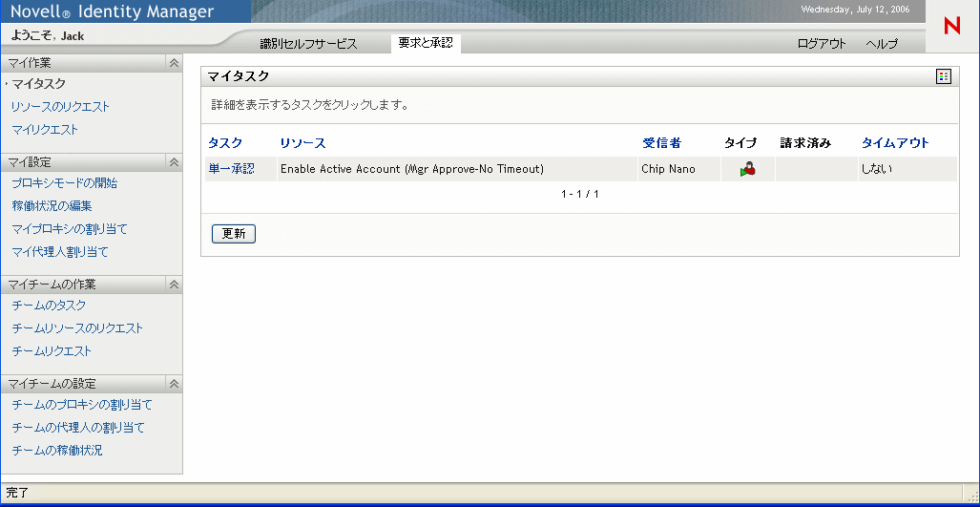Click the マイタスク panel title
Screen dimensions: 980x507
(x=239, y=76)
